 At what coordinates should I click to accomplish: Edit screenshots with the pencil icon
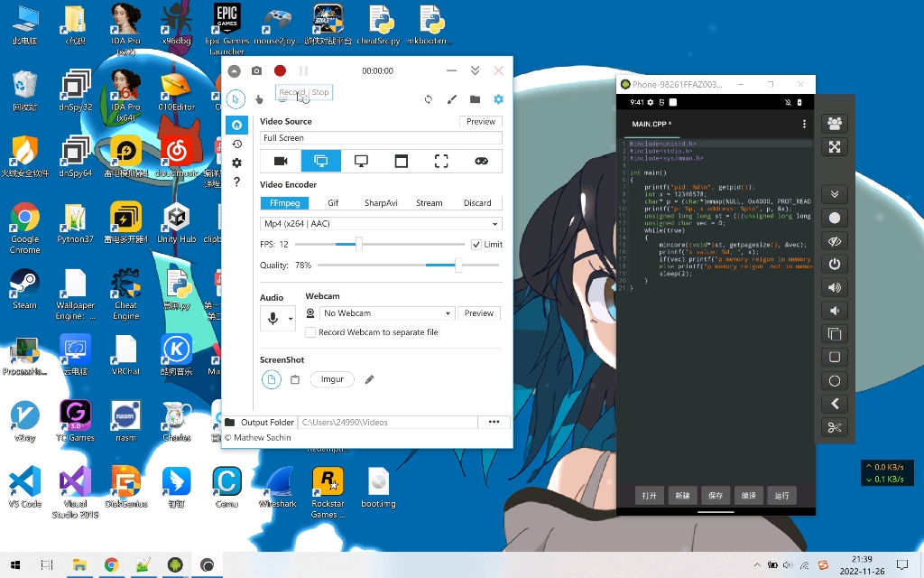click(369, 379)
